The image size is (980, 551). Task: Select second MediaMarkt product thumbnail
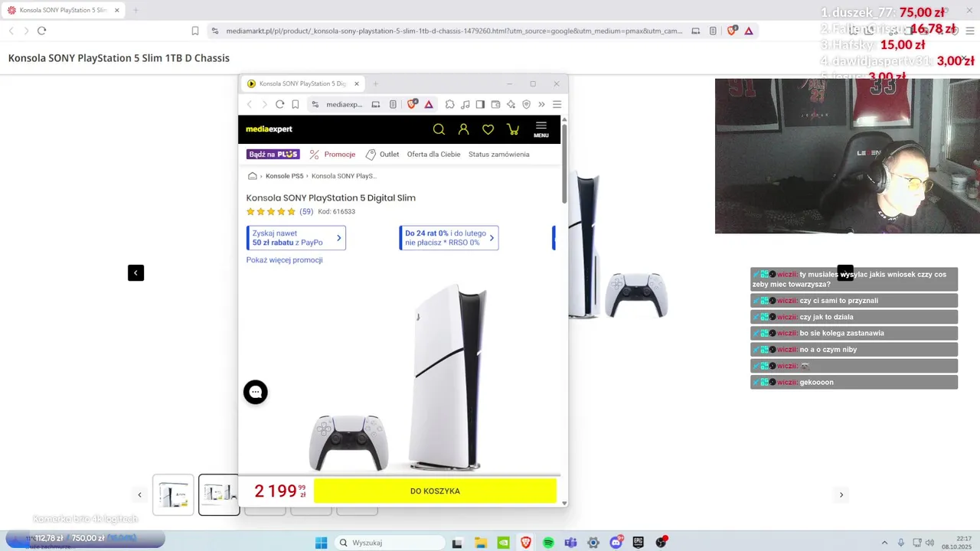[219, 494]
